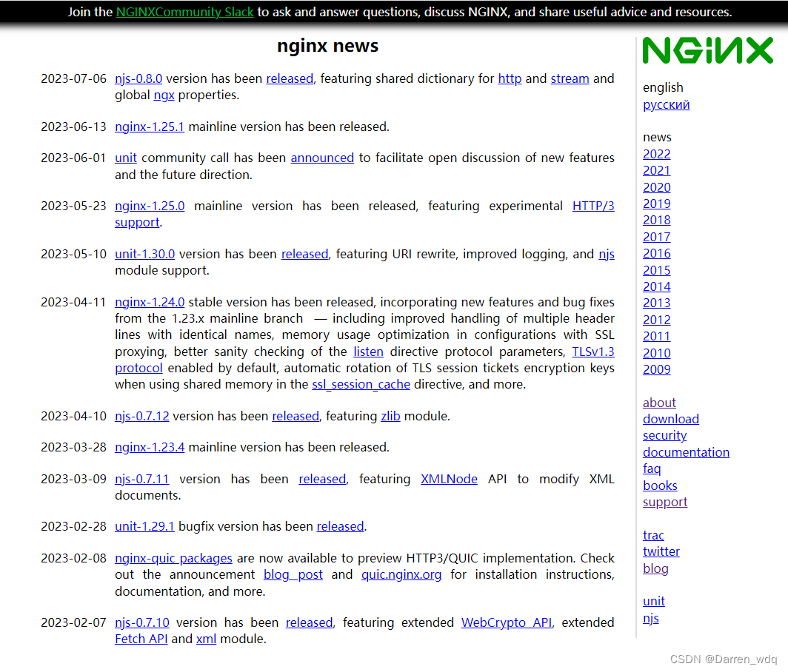Image resolution: width=788 pixels, height=672 pixels.
Task: Open 2013 news archive
Action: pos(656,304)
